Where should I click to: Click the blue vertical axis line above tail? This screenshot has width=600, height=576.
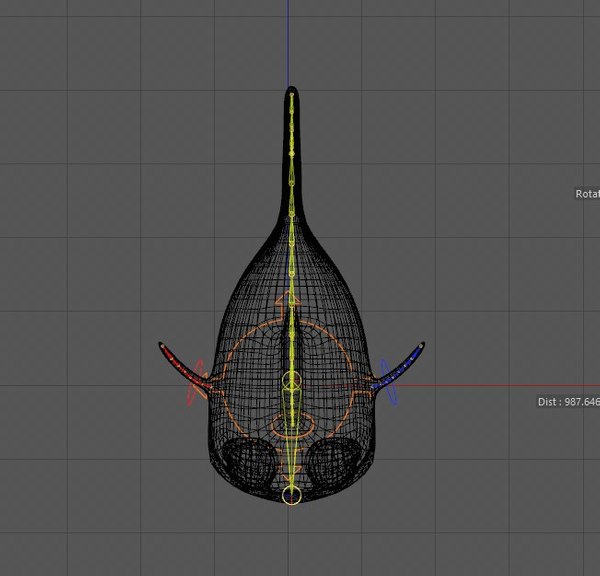(288, 43)
